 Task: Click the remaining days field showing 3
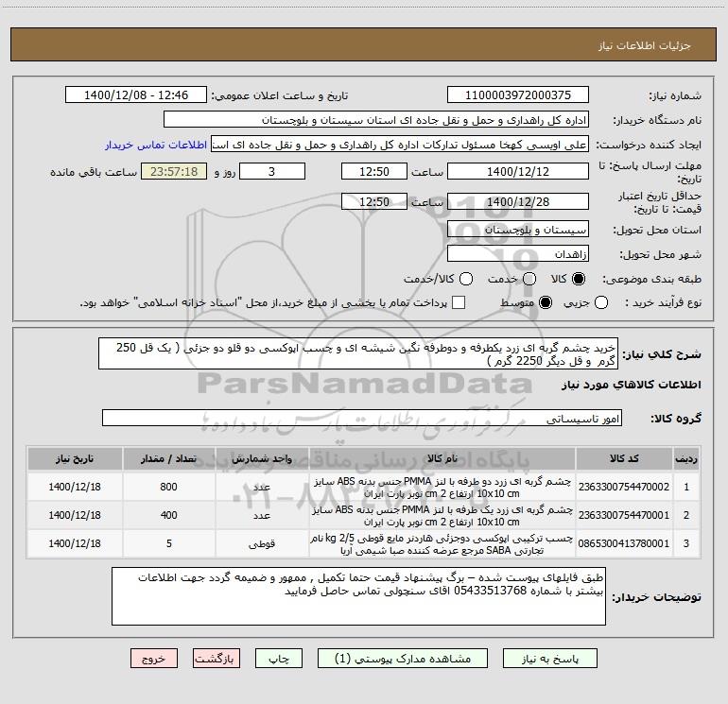click(272, 172)
